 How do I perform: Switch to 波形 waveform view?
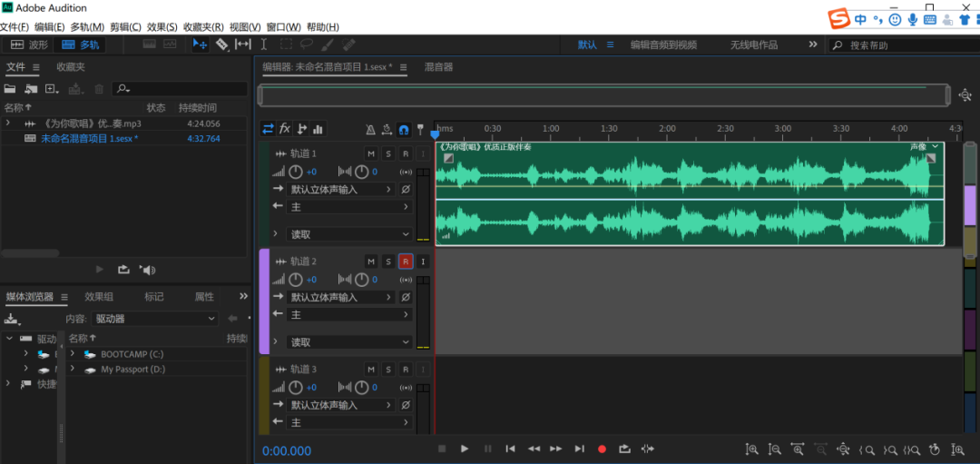tap(29, 44)
